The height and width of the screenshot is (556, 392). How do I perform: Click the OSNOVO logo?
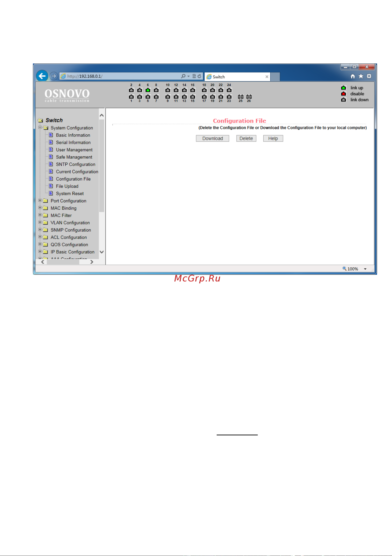pos(67,95)
